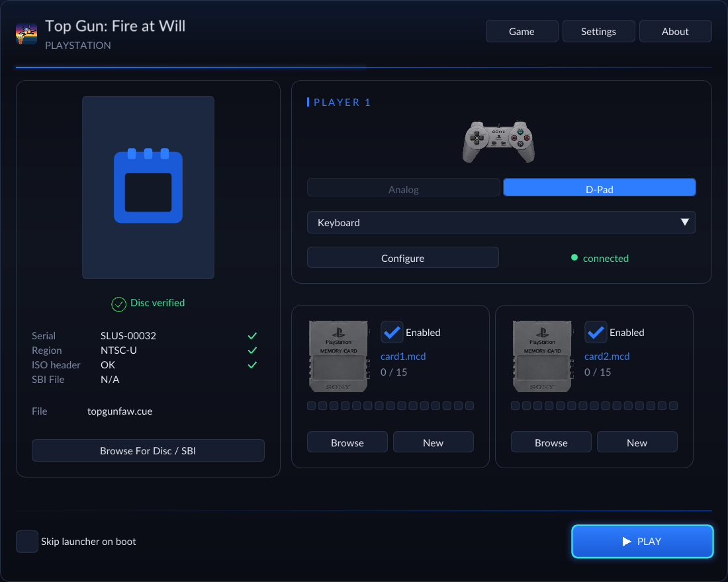Click the PLAYER 1 heading
Image resolution: width=728 pixels, height=582 pixels.
(342, 102)
